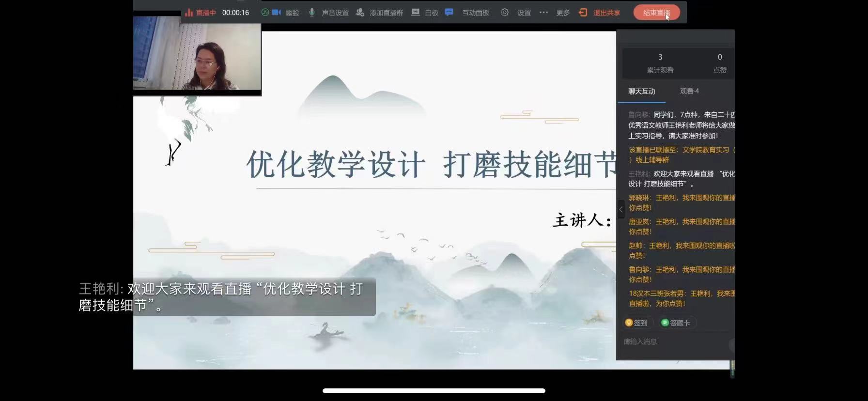Click the green network status icon
The width and height of the screenshot is (868, 401).
click(x=265, y=13)
